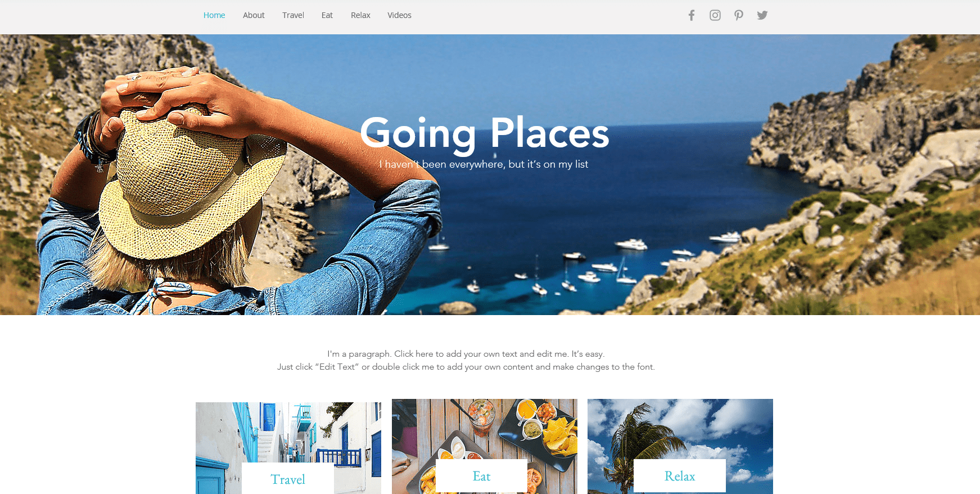This screenshot has height=494, width=980.
Task: Select Travel in the top navigation
Action: pyautogui.click(x=293, y=15)
